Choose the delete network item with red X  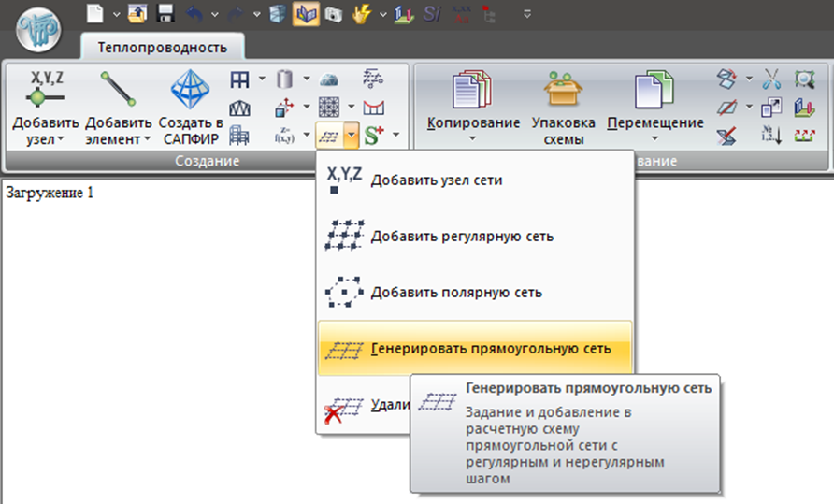[365, 406]
